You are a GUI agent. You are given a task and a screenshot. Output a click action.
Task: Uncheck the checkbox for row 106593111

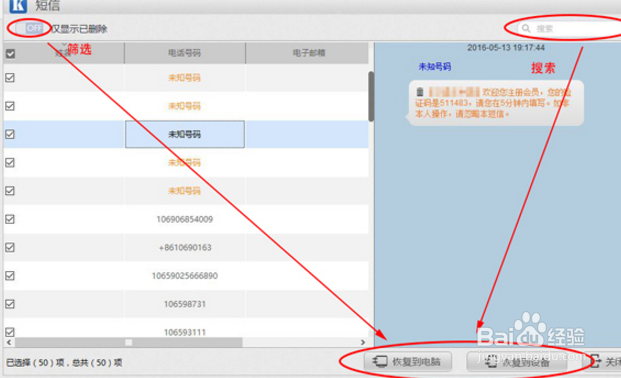(x=10, y=332)
